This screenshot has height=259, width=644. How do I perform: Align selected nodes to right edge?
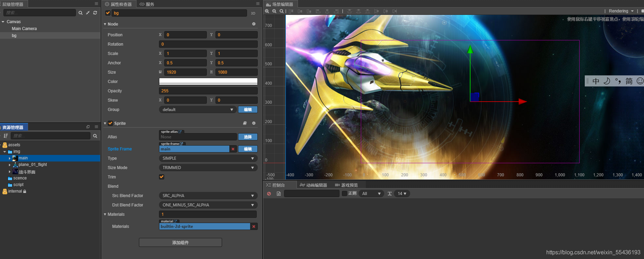(x=336, y=11)
